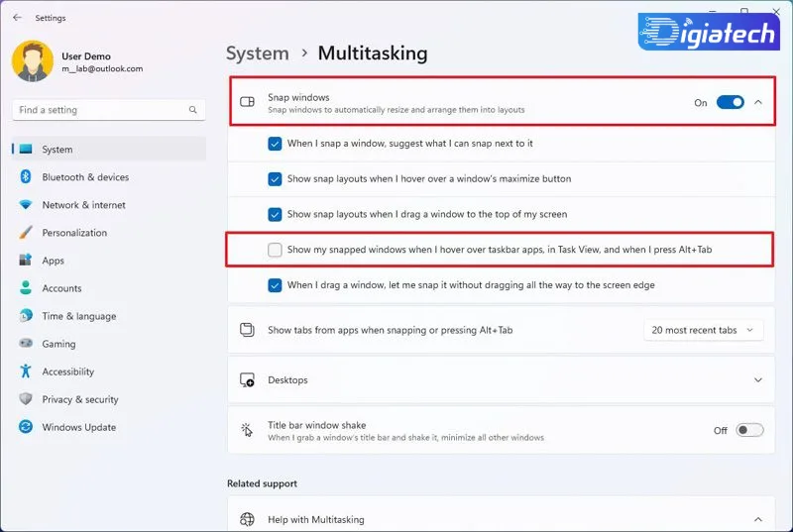Click the Desktops label
The width and height of the screenshot is (793, 532).
click(287, 379)
